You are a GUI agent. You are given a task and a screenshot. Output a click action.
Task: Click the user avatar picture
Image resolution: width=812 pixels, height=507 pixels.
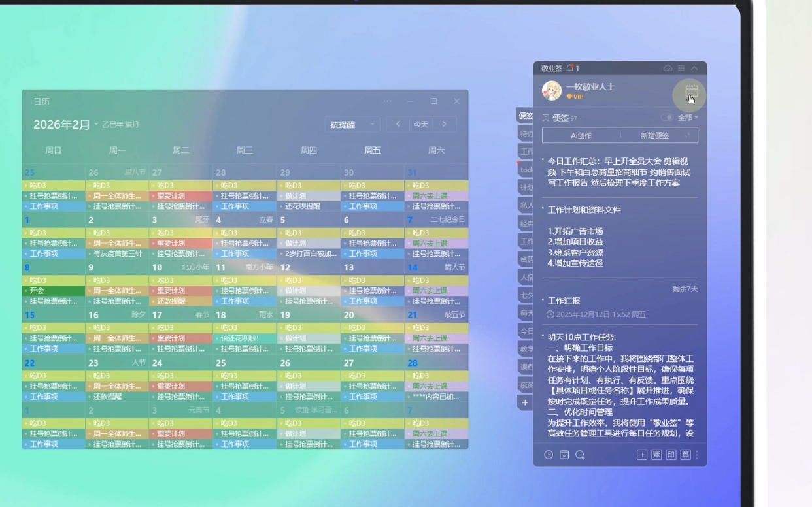pyautogui.click(x=552, y=91)
